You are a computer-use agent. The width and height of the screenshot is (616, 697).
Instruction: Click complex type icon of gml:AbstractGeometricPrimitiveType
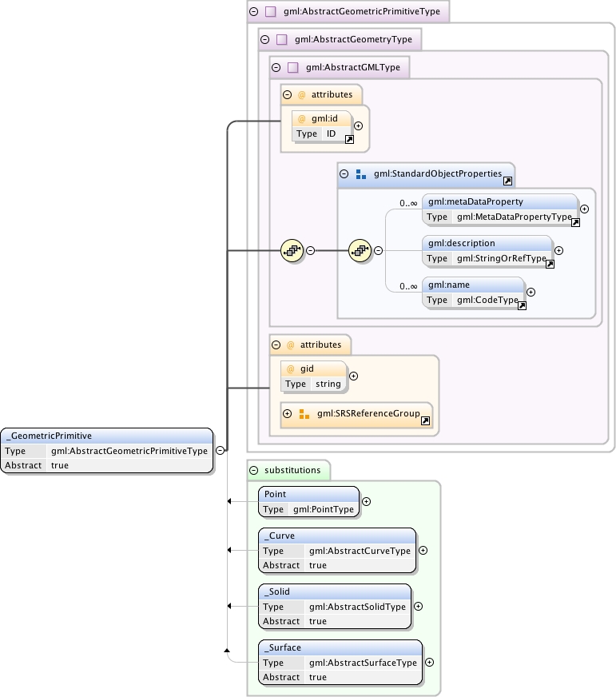coord(270,11)
